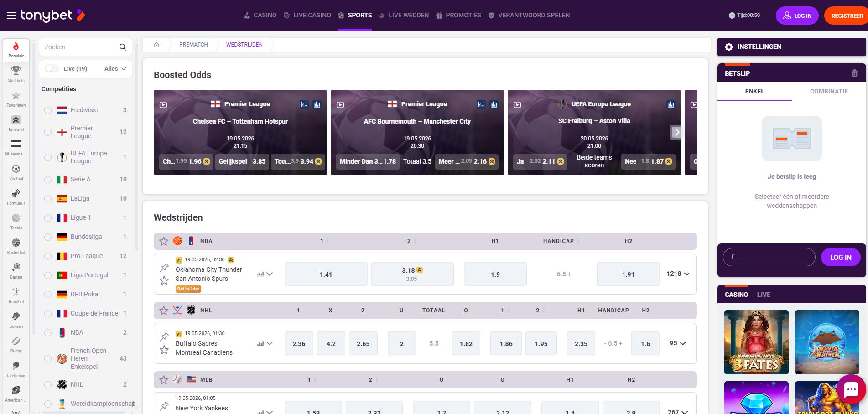Open Tafeltennis icon in the sidebar
868x414 pixels.
coord(16,366)
